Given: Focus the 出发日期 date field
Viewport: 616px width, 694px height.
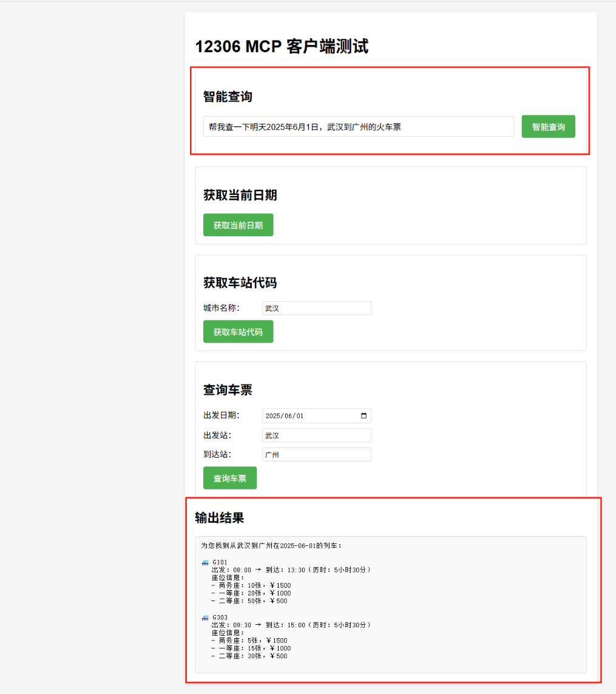Looking at the screenshot, I should (316, 415).
